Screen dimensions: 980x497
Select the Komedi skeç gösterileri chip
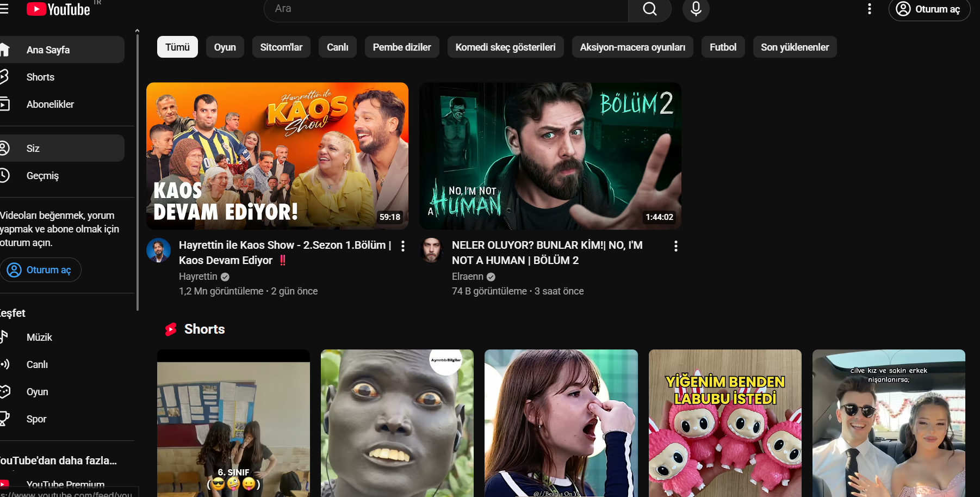coord(506,47)
